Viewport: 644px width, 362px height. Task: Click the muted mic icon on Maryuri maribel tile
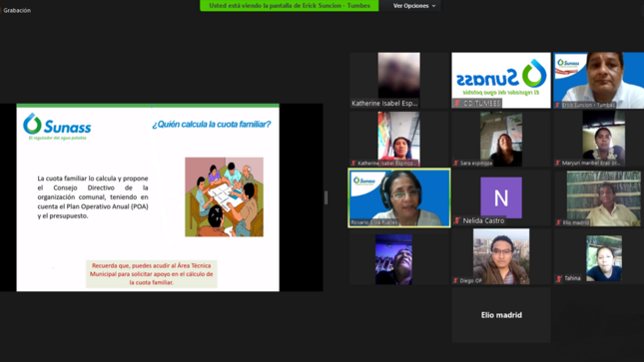click(558, 163)
